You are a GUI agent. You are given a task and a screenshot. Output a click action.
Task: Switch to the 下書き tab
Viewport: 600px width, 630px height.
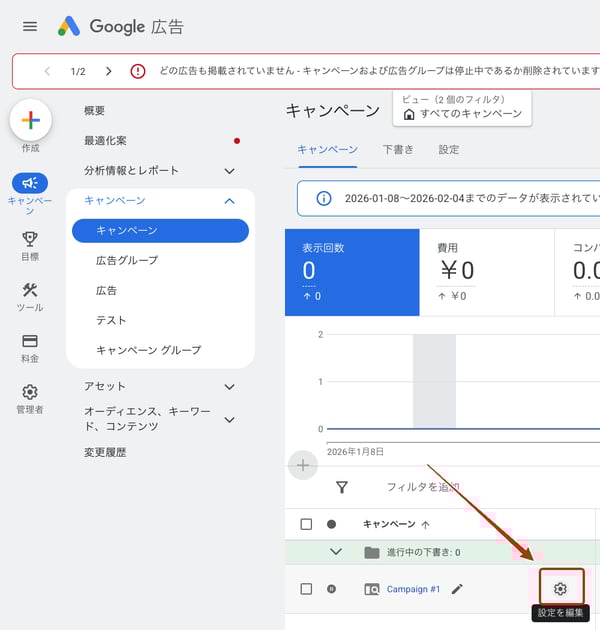(398, 150)
